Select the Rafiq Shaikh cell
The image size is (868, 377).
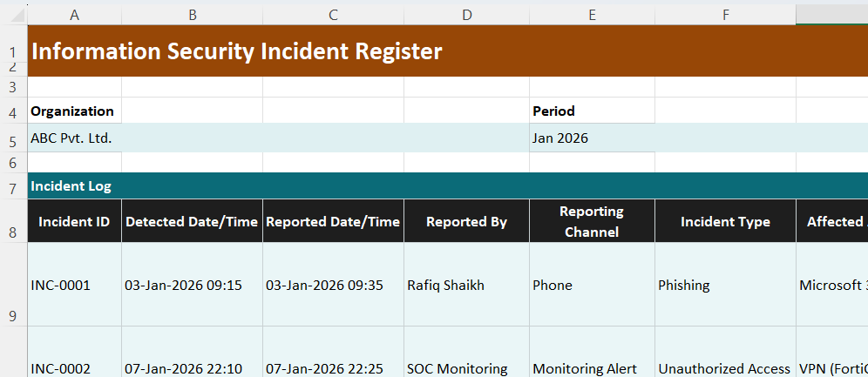pyautogui.click(x=466, y=285)
